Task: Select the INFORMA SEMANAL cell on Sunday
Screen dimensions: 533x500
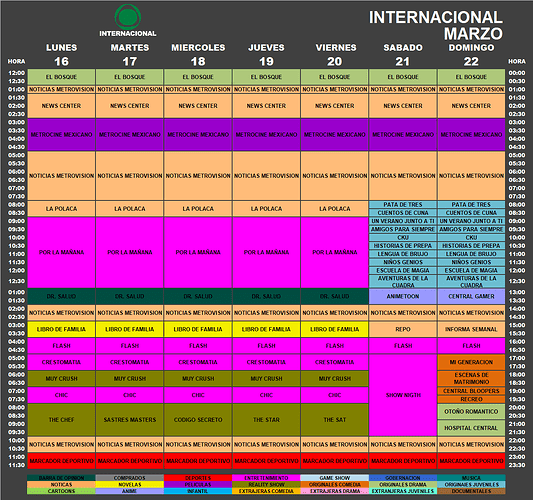Action: [471, 329]
